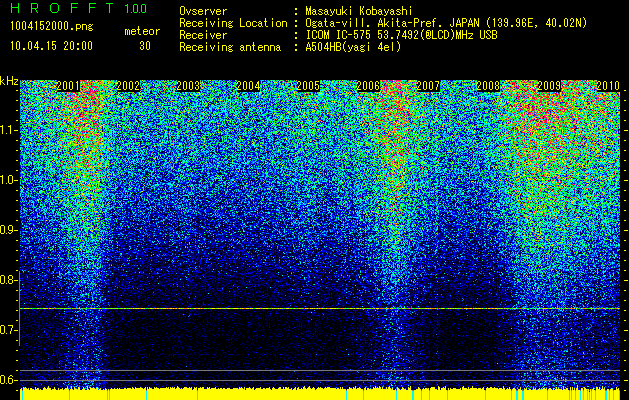Click the 2002 time marker label
The image size is (629, 400).
[x=128, y=86]
